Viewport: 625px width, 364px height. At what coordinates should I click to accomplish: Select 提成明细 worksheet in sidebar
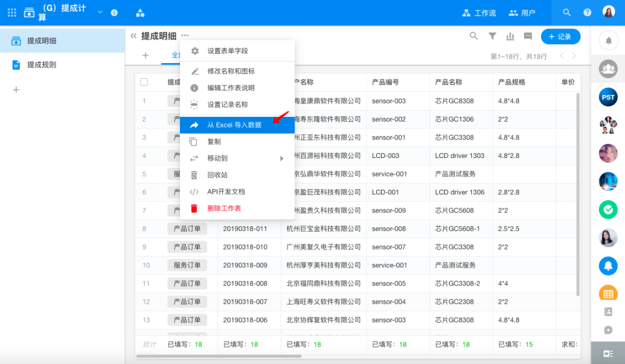(x=62, y=41)
